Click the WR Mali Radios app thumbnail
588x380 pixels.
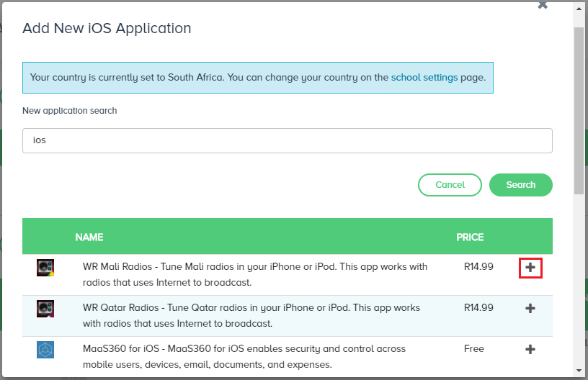click(x=45, y=268)
